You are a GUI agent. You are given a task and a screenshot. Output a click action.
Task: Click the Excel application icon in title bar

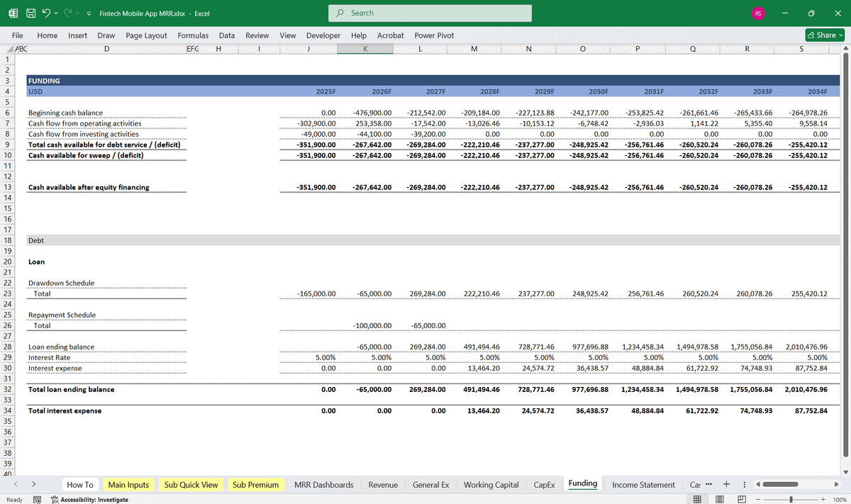tap(12, 12)
